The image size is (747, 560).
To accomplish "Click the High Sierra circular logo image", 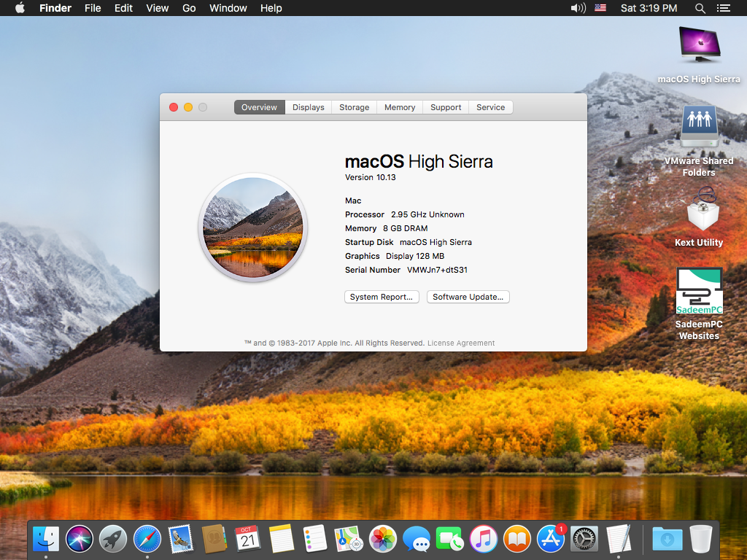I will coord(253,227).
